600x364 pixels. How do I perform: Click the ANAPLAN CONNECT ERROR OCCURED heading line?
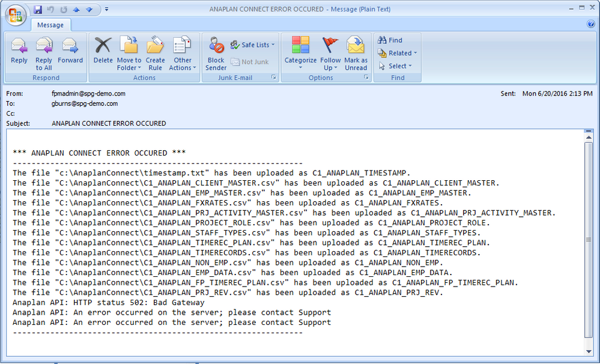(99, 153)
